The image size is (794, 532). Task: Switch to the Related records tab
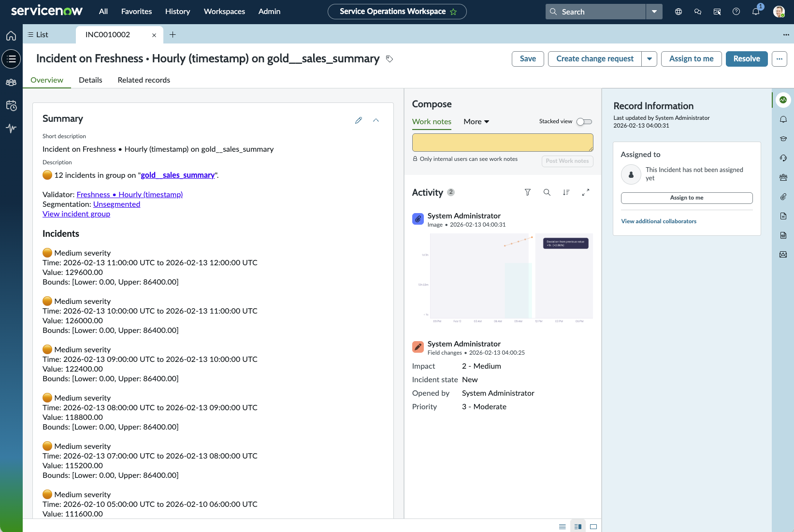(144, 80)
